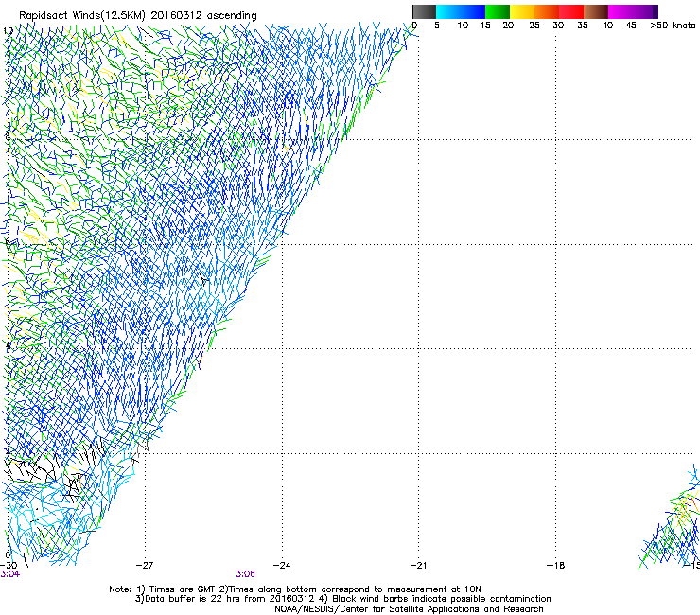The image size is (700, 615).
Task: Click the 'Data buffer is 22 hrs' note line
Action: pos(342,599)
